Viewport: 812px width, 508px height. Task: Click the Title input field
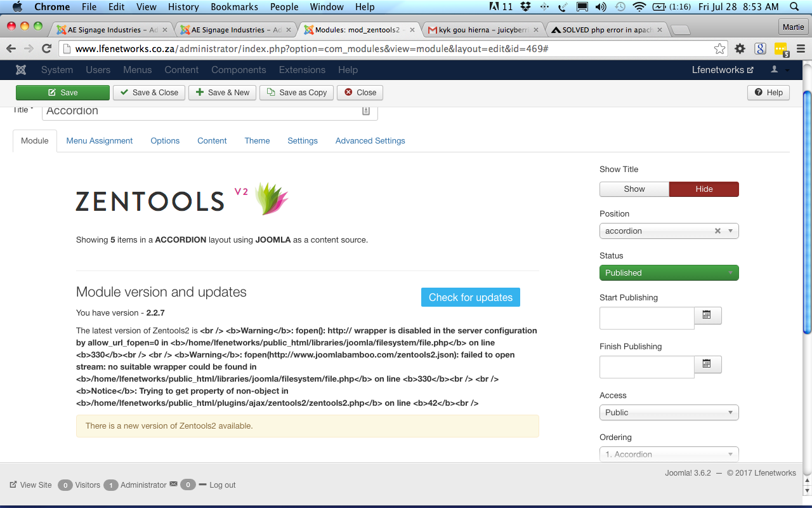point(210,111)
